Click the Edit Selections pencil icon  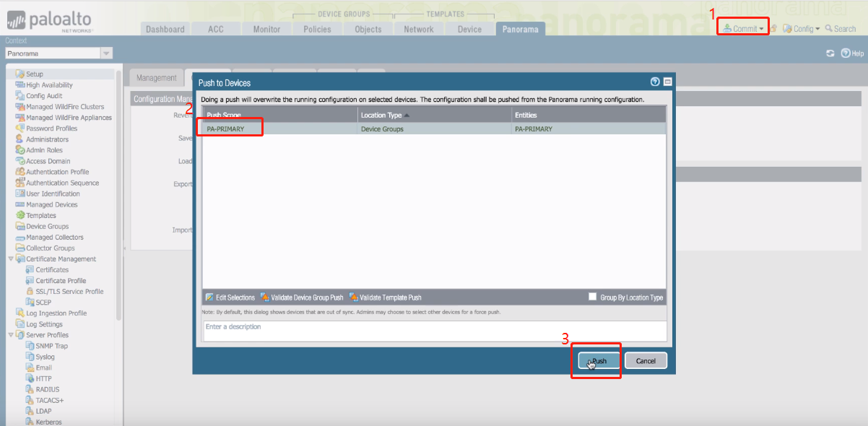tap(209, 297)
